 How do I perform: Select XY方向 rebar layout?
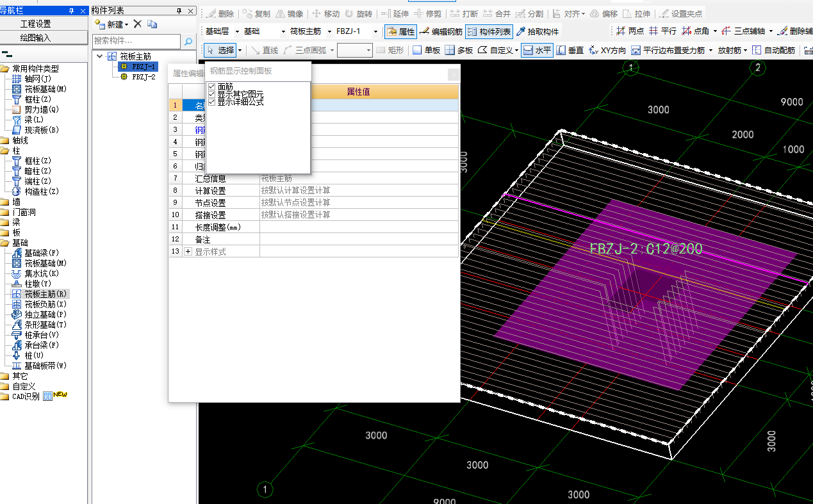pyautogui.click(x=608, y=50)
